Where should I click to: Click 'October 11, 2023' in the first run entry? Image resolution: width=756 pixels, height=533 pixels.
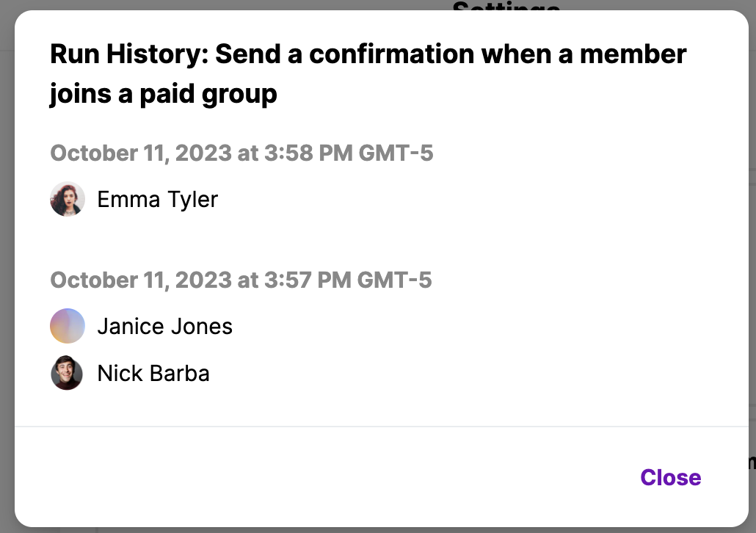click(x=141, y=153)
